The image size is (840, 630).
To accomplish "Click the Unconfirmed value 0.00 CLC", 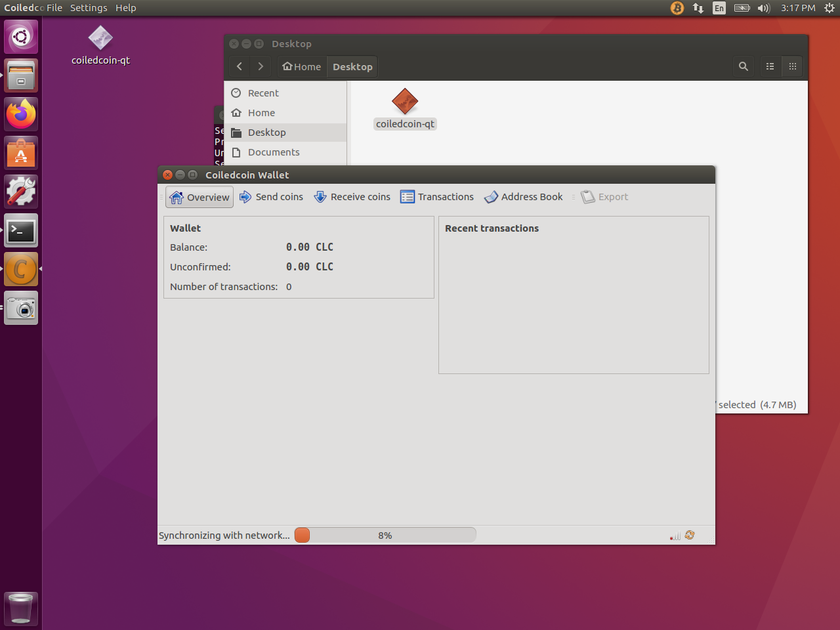I will click(310, 267).
